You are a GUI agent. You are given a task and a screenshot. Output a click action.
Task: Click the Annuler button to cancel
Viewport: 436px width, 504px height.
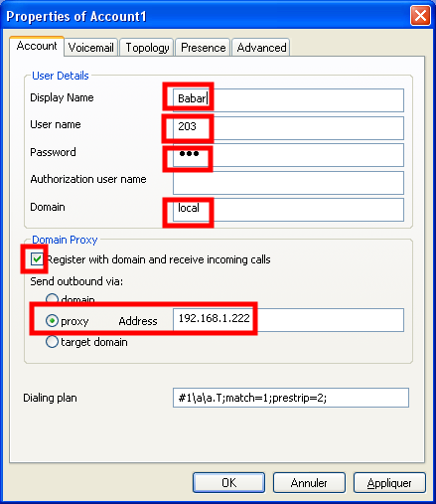coord(309,483)
